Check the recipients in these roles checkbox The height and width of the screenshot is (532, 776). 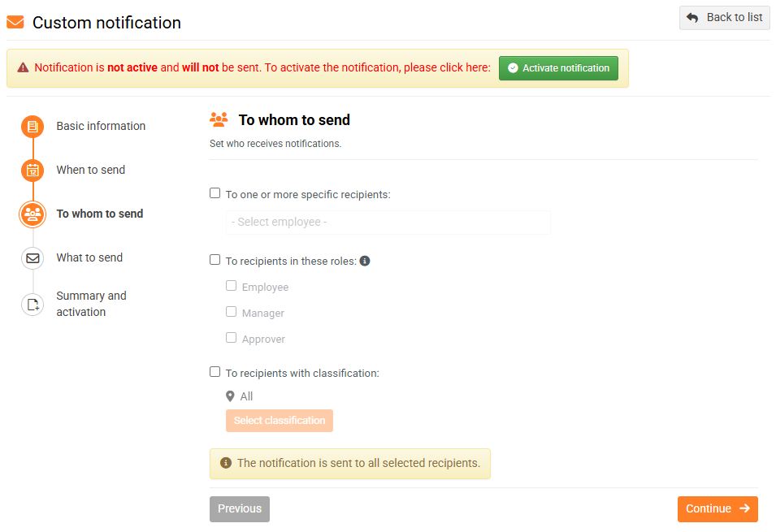pyautogui.click(x=215, y=260)
